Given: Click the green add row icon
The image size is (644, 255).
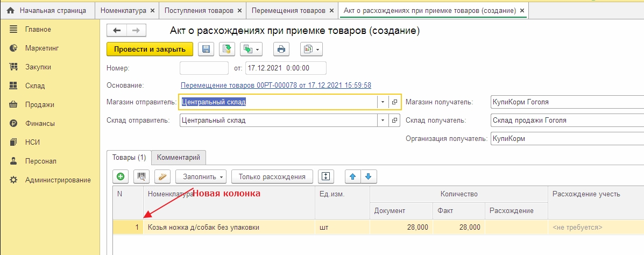Looking at the screenshot, I should click(x=121, y=176).
